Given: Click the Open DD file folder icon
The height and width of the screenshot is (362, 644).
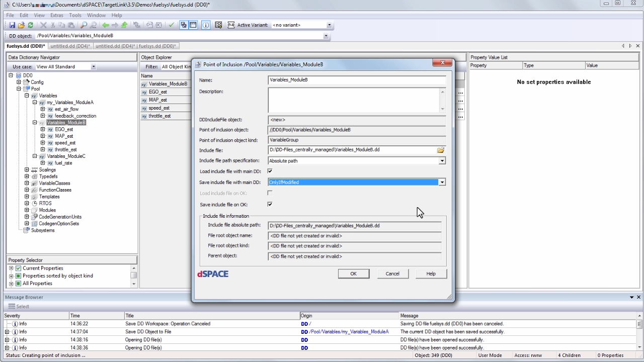Looking at the screenshot, I should 21,25.
